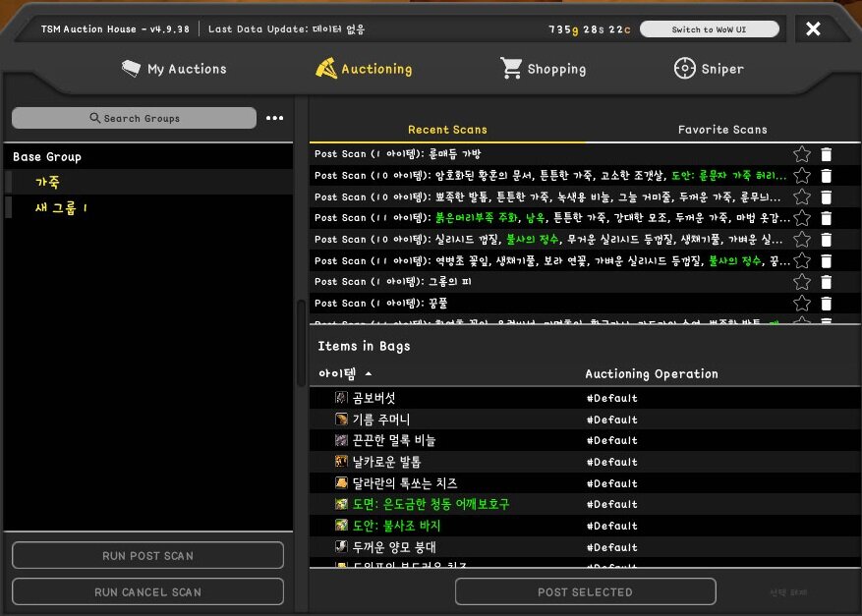Focus the Search Groups field
862x616 pixels.
(x=134, y=118)
